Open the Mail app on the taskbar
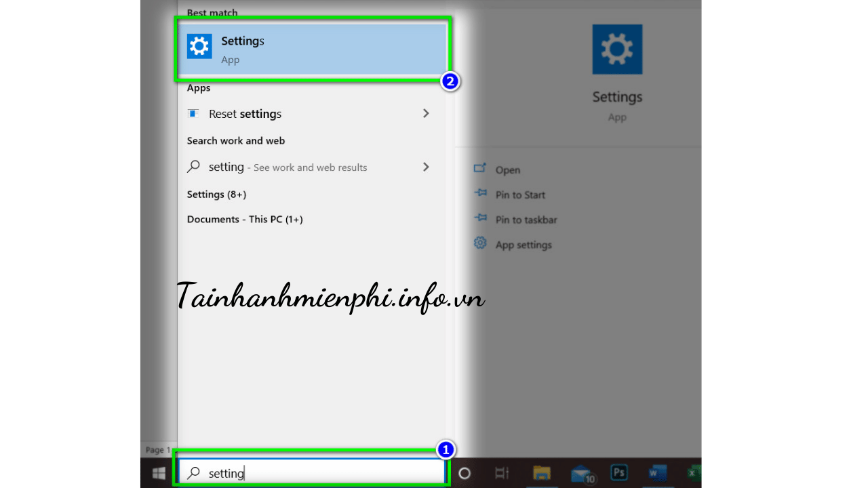 581,473
